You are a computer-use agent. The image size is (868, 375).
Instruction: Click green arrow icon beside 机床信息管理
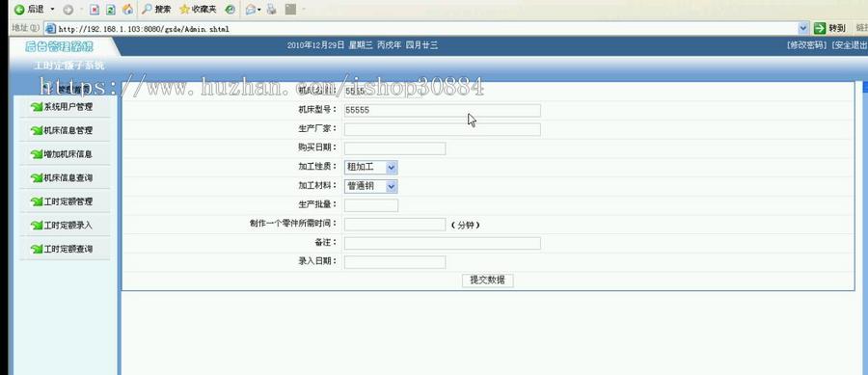tap(37, 130)
